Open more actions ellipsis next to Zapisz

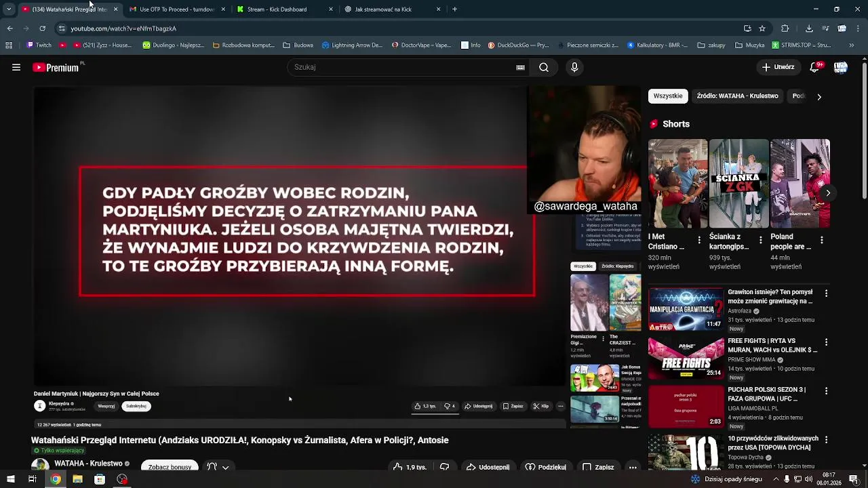click(633, 467)
